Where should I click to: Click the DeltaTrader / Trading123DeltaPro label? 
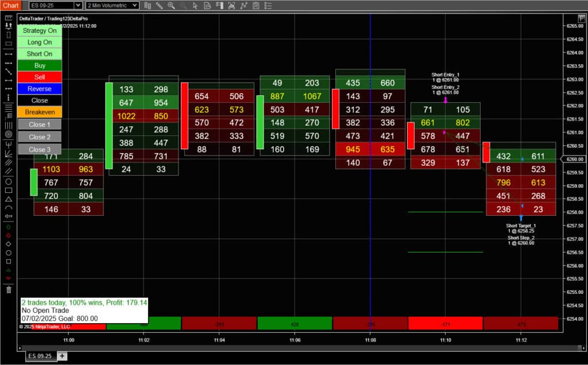point(53,18)
